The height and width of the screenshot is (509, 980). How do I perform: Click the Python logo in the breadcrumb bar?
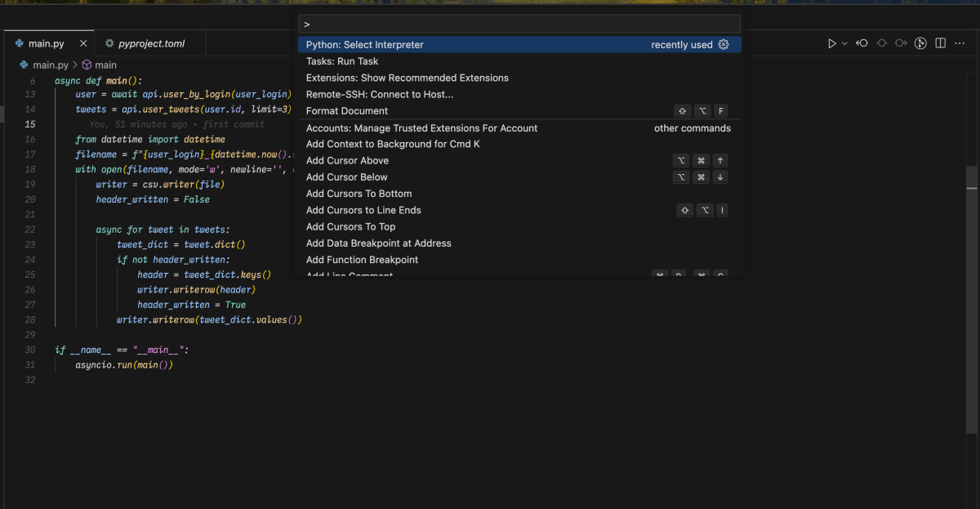point(24,64)
